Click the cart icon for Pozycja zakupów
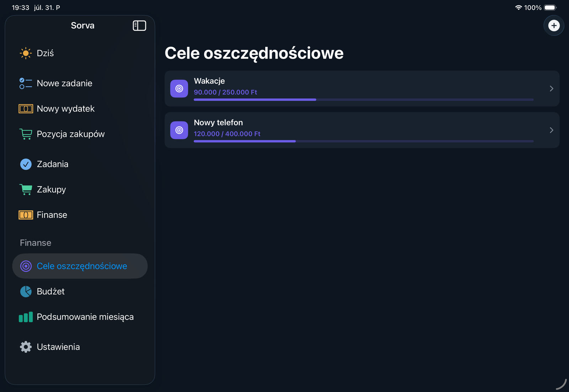Screen dimensions: 569x392 [x=26, y=134]
